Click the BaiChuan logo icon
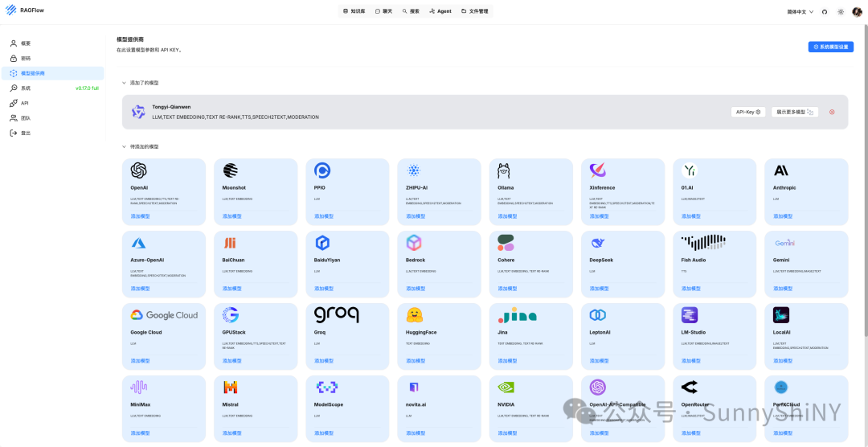This screenshot has height=447, width=868. tap(230, 243)
